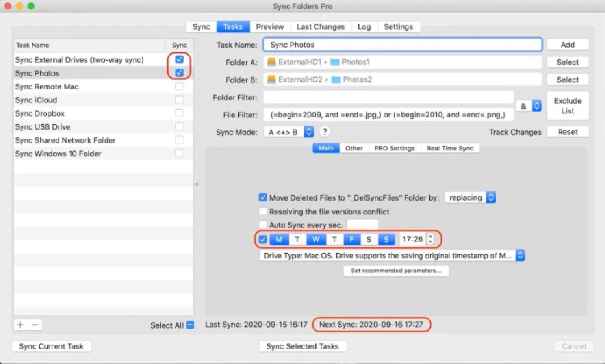605x364 pixels.
Task: Click the Set recommended parameters button
Action: (x=395, y=271)
